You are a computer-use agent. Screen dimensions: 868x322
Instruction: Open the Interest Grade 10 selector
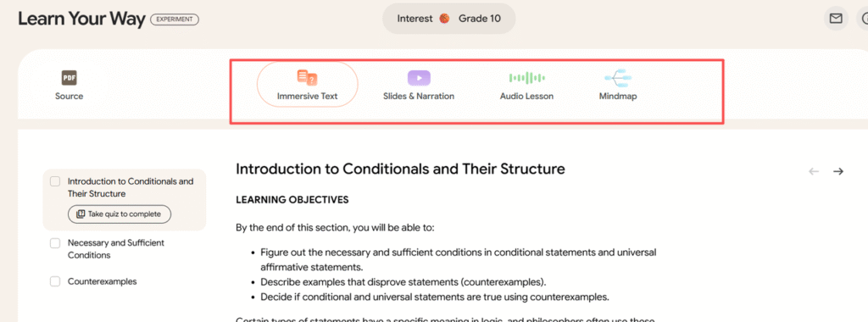click(449, 19)
